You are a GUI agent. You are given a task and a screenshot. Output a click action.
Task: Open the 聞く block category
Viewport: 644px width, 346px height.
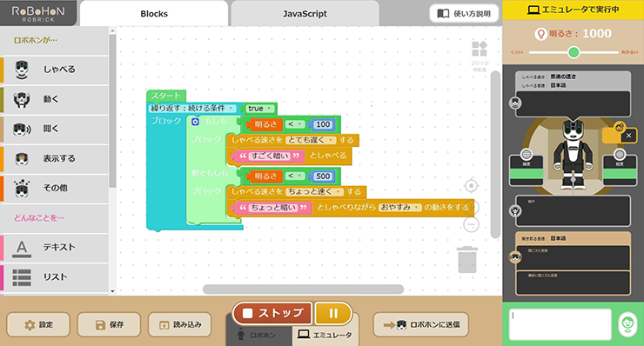click(54, 129)
